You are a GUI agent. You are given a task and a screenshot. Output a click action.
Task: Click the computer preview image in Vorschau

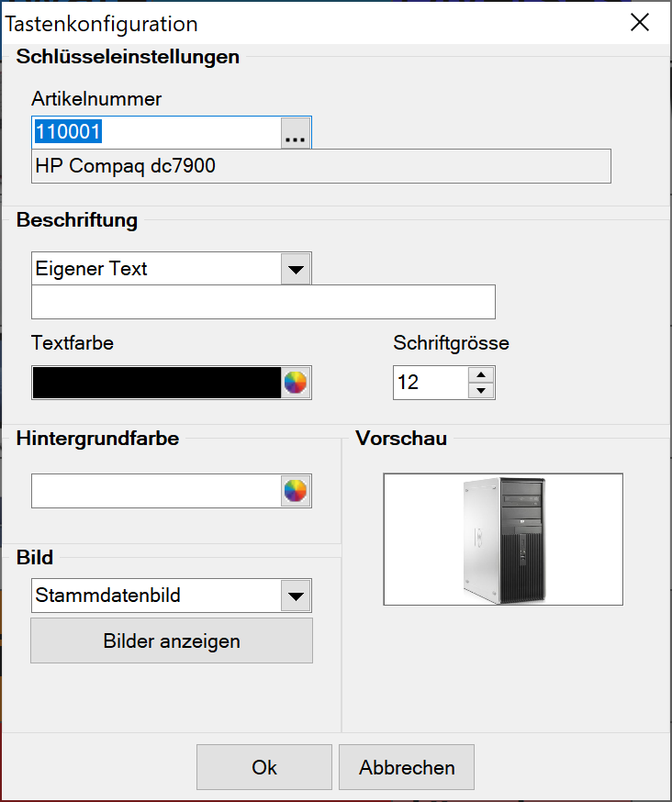point(502,540)
